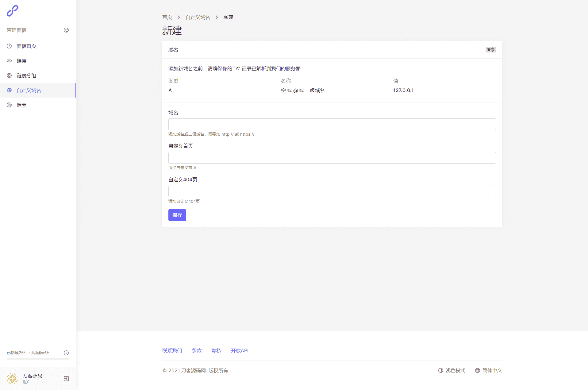
Task: Click the link icon next to 链接
Action: click(x=9, y=61)
